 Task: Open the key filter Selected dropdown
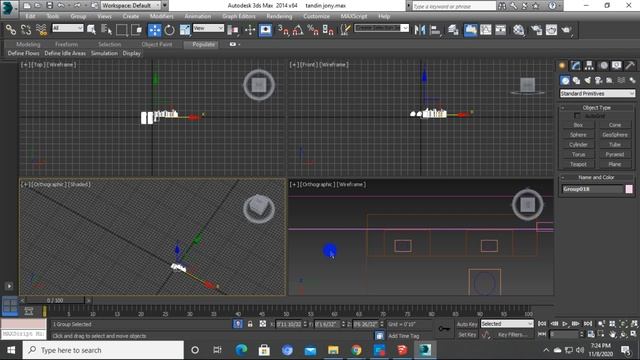click(507, 324)
